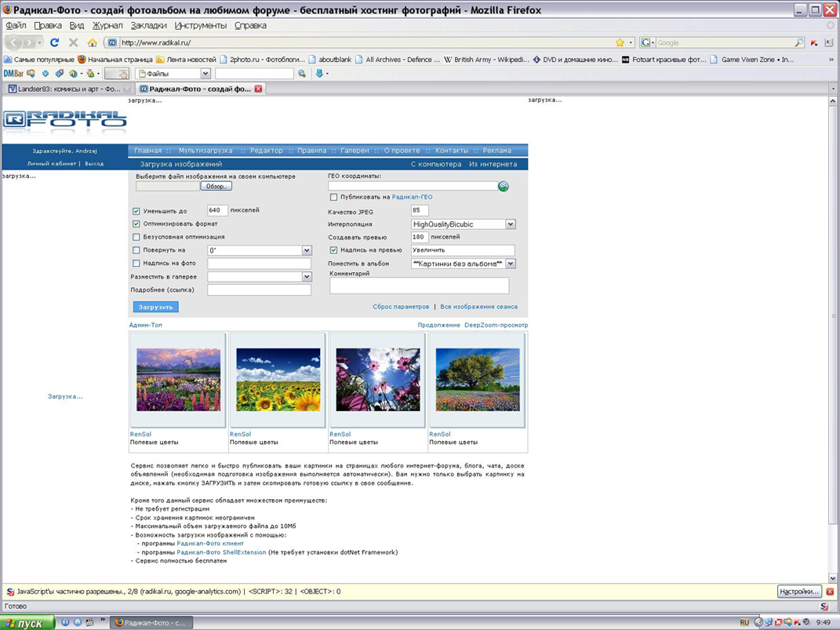Viewport: 840px width, 630px height.
Task: Toggle the Уменьшить до checkbox
Action: point(136,211)
